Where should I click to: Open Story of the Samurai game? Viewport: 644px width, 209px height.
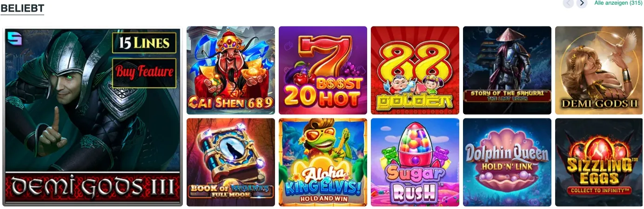click(x=507, y=70)
